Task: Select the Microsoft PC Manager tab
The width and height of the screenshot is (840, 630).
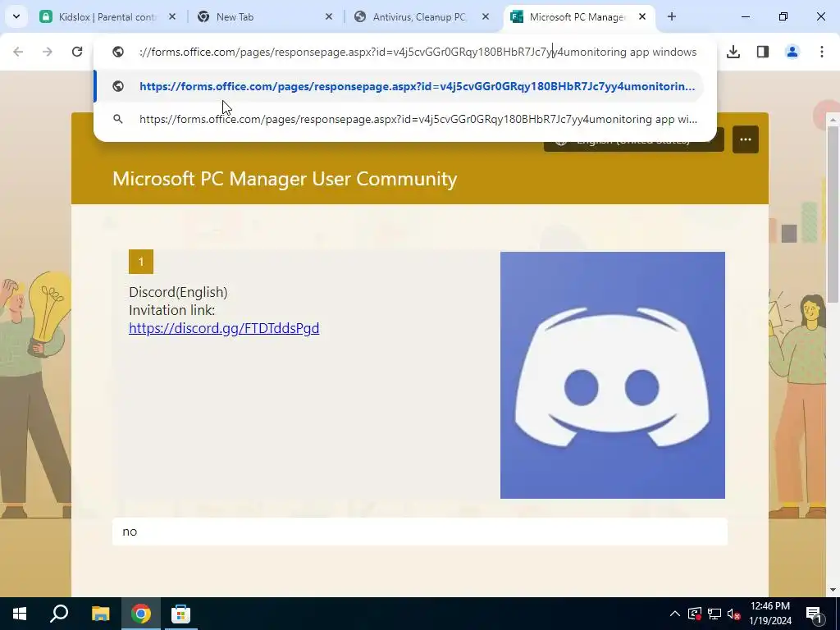Action: [577, 16]
